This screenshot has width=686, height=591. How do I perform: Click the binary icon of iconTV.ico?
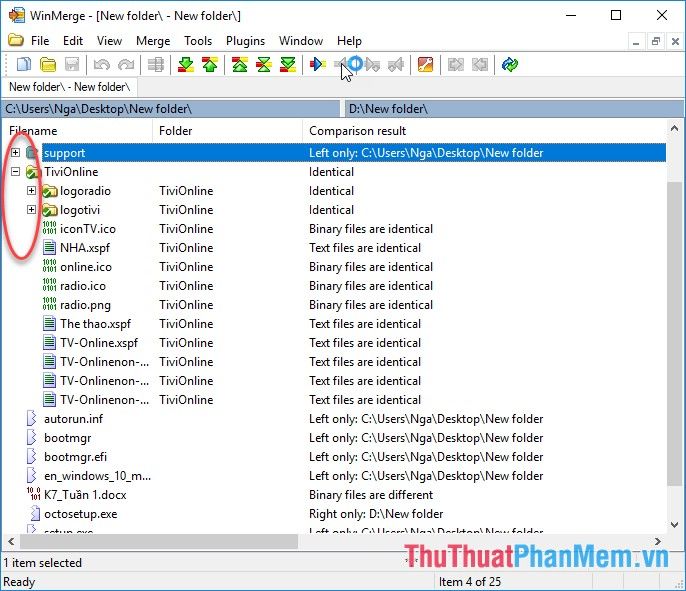point(49,228)
